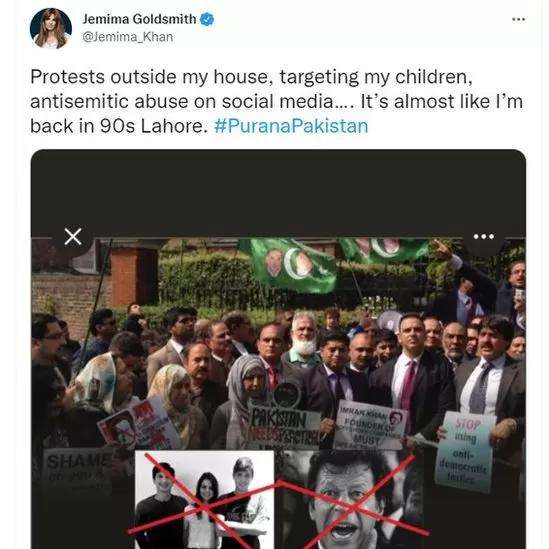The height and width of the screenshot is (549, 549).
Task: Click the red and white poster held at left
Action: [139, 426]
